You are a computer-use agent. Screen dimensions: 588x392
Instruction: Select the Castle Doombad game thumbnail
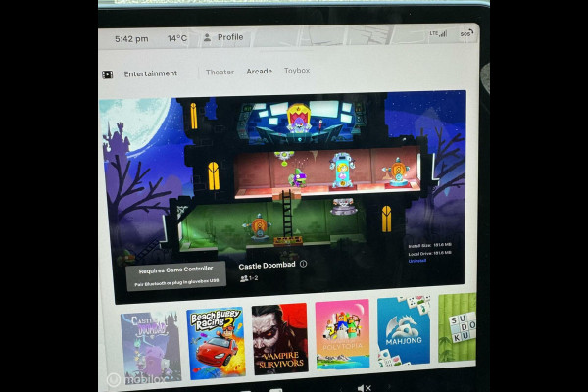151,347
